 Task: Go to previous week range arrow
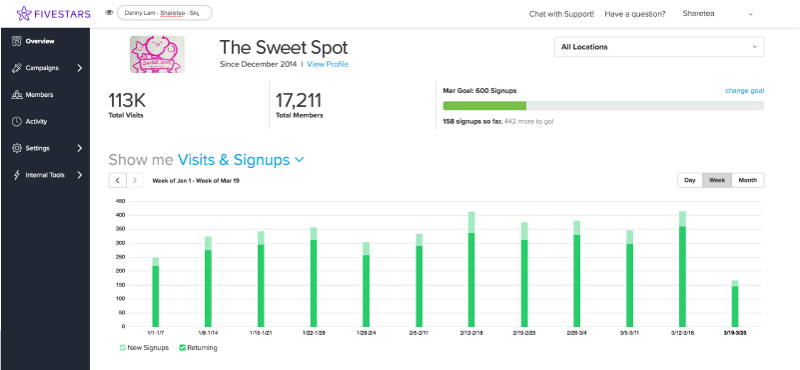pyautogui.click(x=117, y=180)
